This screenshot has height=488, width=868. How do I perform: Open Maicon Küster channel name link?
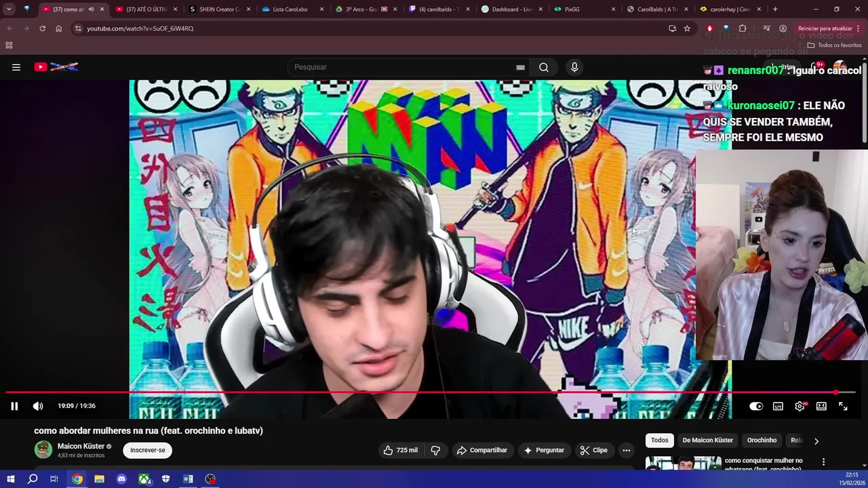pyautogui.click(x=81, y=446)
